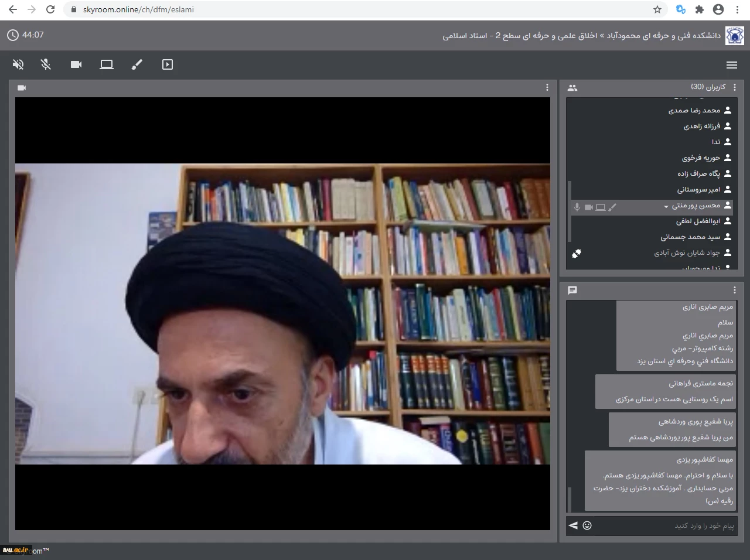Screen dimensions: 750x560
Task: Reload the page in the browser
Action: (50, 9)
